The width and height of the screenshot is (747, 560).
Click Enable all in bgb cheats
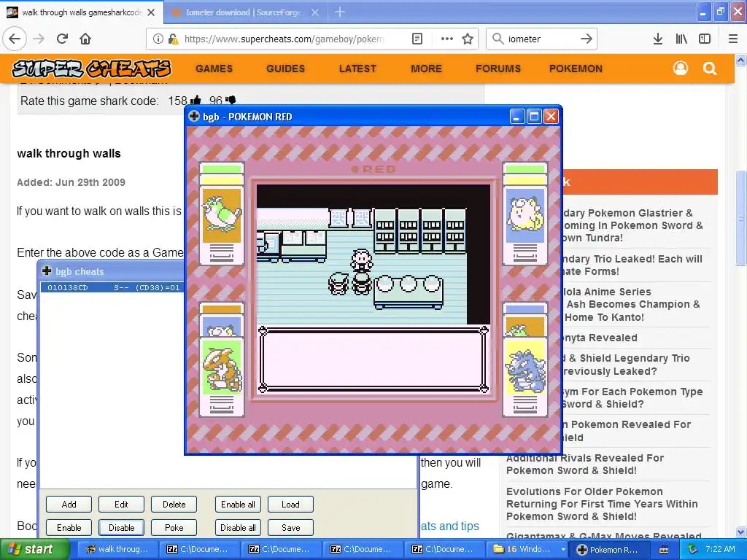point(238,505)
